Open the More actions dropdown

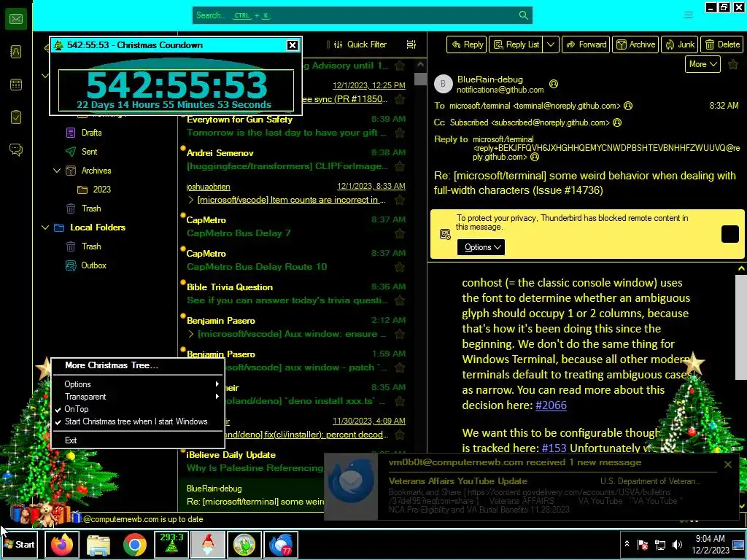703,64
